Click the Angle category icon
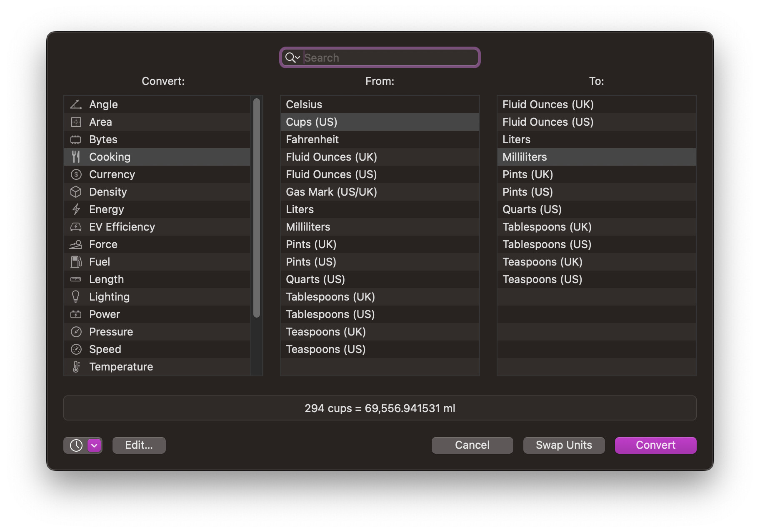The width and height of the screenshot is (760, 532). click(x=76, y=104)
